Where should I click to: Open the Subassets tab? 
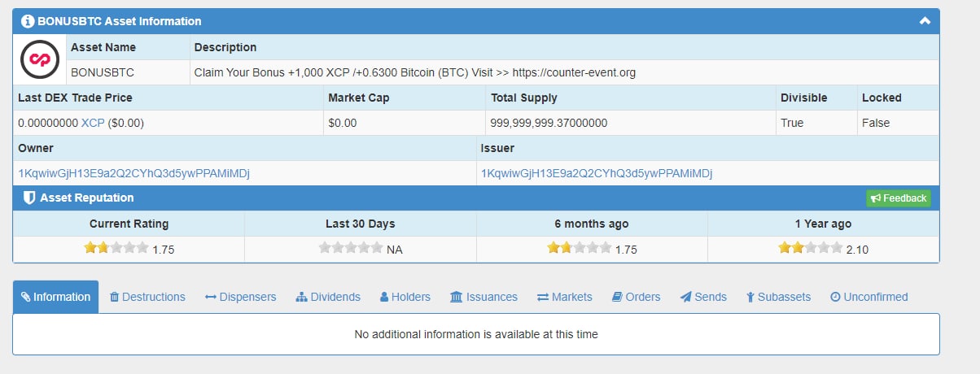pos(778,297)
